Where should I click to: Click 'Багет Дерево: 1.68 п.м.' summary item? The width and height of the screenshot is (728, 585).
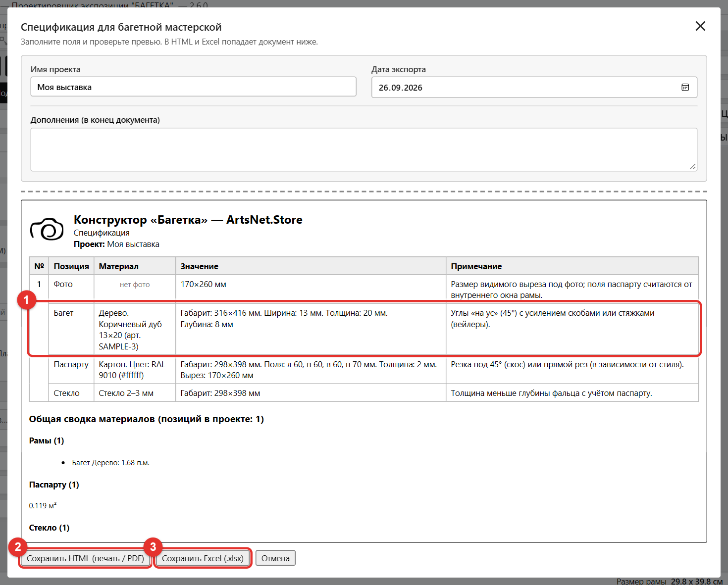(x=111, y=463)
